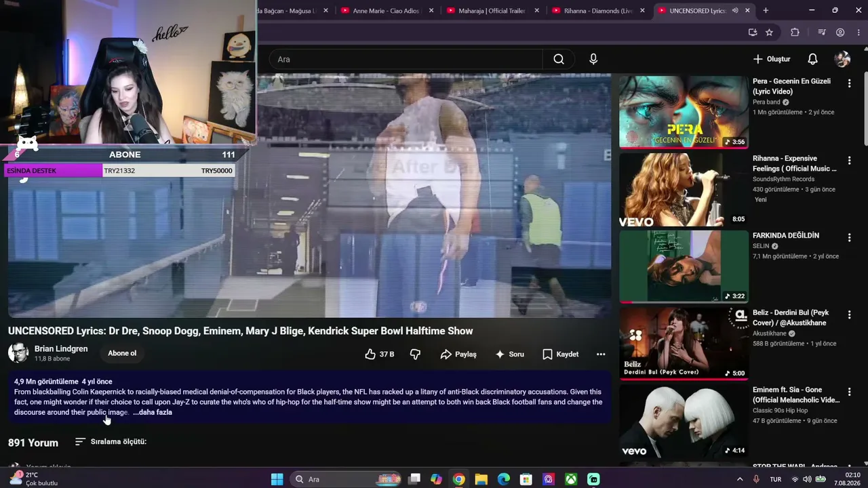Click the Soru ask button

509,354
